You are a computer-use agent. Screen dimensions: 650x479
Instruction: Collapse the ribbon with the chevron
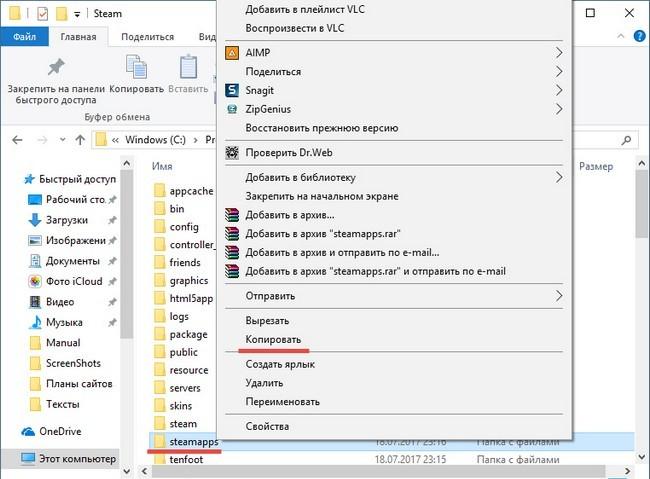point(620,36)
